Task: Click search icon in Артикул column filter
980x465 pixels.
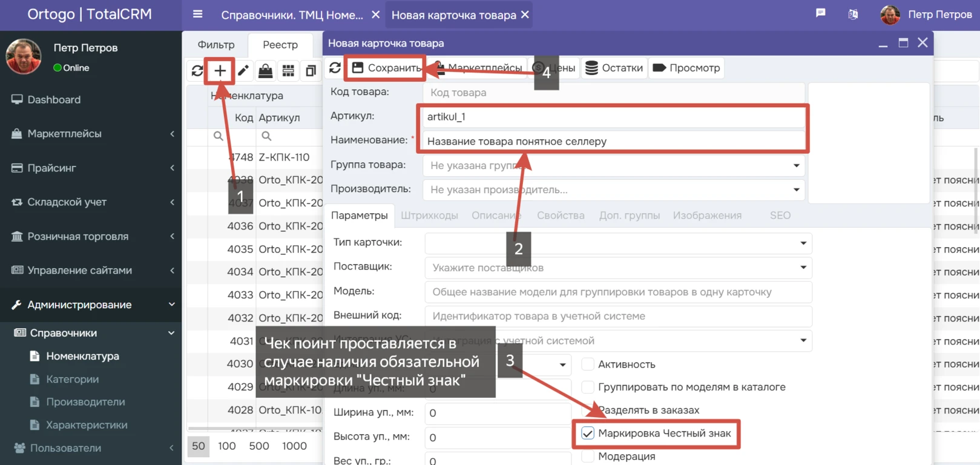Action: click(x=266, y=136)
